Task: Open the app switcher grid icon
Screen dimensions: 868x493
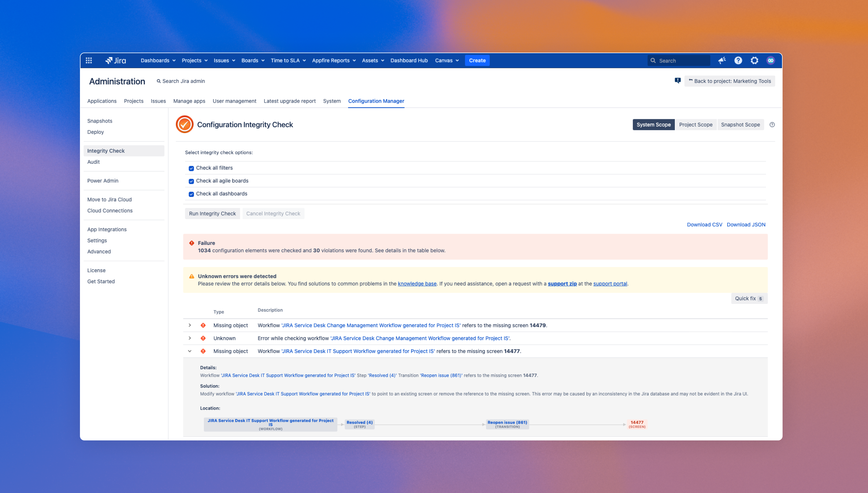Action: click(89, 61)
